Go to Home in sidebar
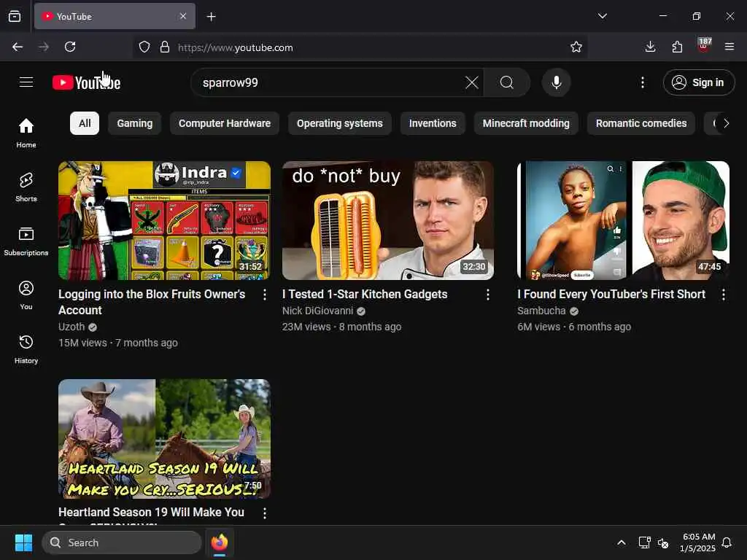 [x=26, y=133]
